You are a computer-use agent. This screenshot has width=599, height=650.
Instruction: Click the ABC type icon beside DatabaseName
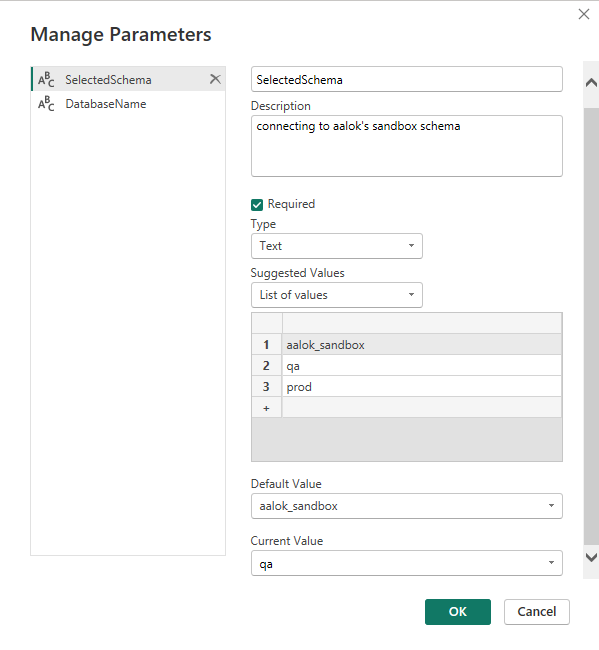pos(46,104)
